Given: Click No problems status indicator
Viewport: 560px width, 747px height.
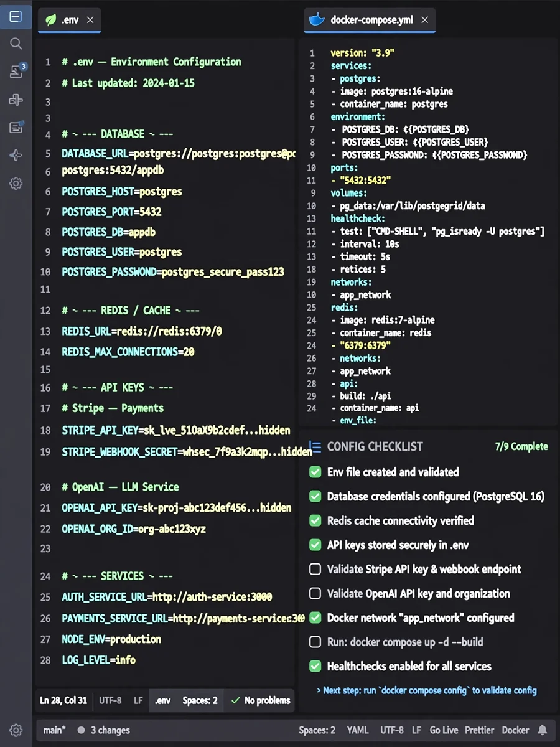Looking at the screenshot, I should point(260,700).
